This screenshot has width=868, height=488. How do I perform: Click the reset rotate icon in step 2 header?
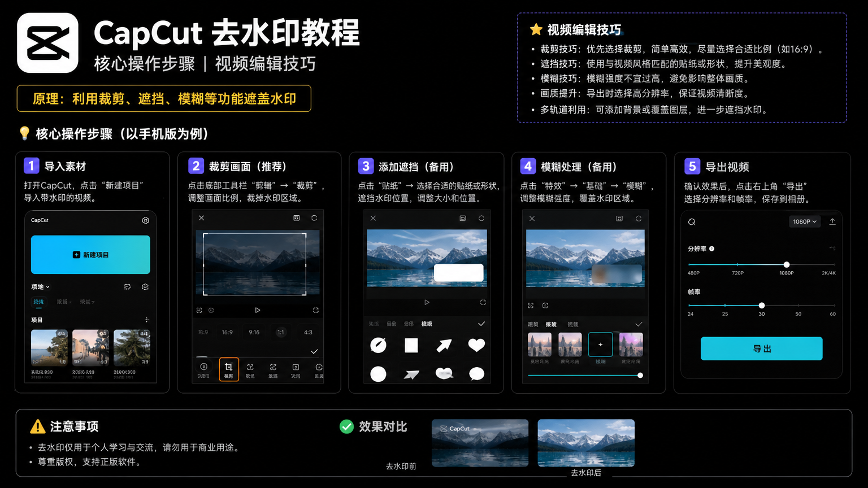point(314,218)
